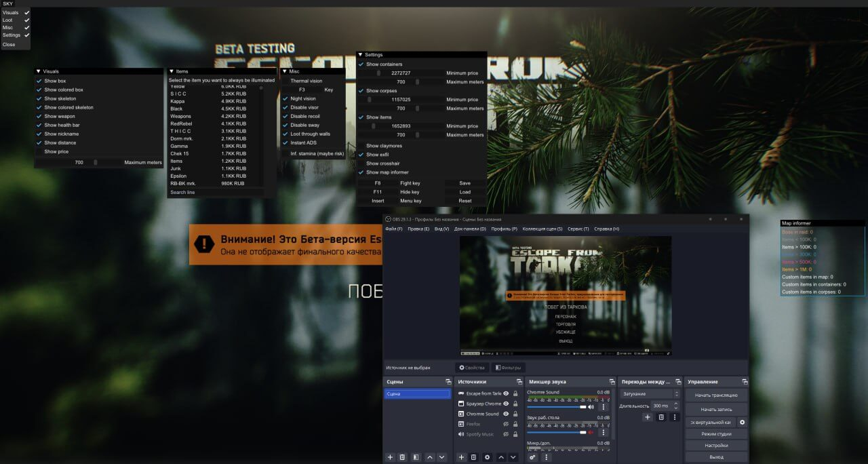Open advanced audio properties icon in mixer
This screenshot has height=464, width=868.
(x=533, y=457)
